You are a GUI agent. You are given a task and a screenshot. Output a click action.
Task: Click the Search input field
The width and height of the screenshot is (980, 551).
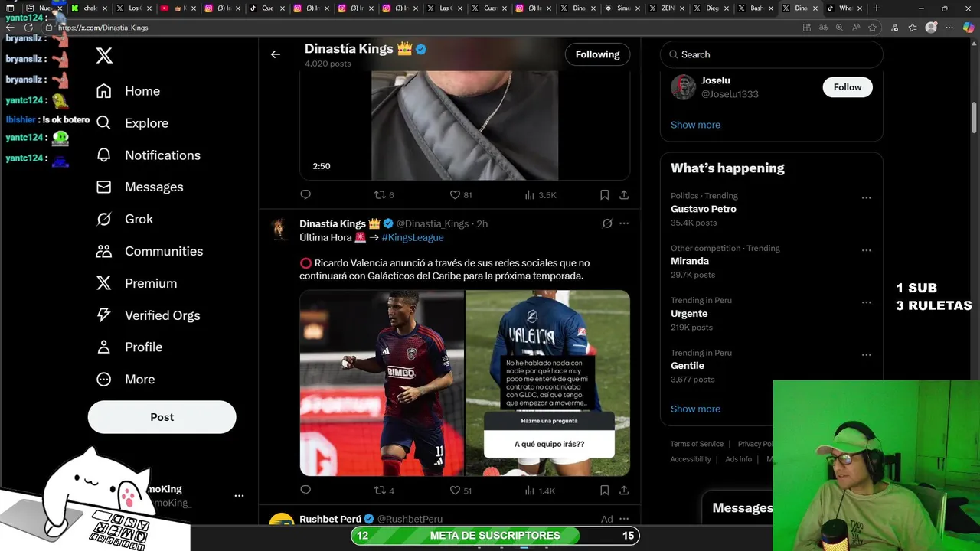772,54
